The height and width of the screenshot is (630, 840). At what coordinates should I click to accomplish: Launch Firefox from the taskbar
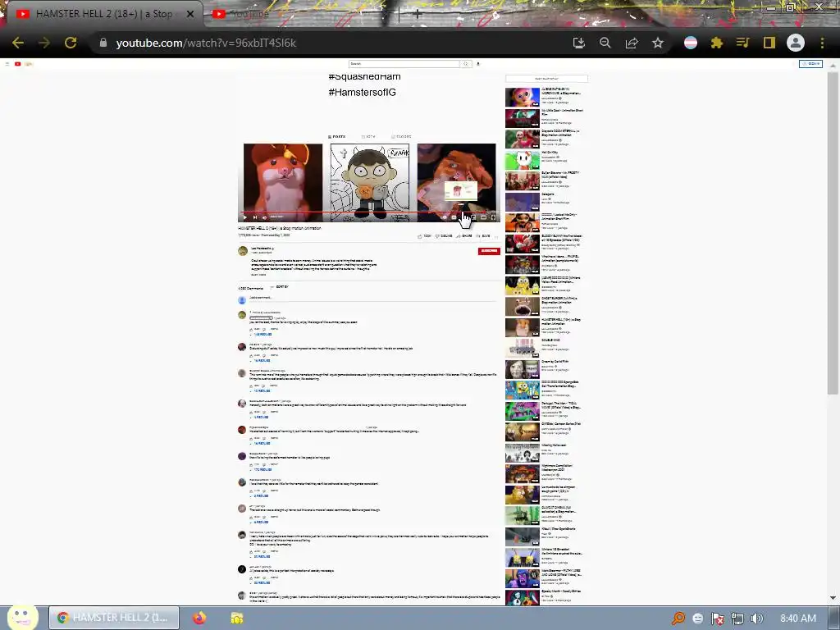[x=199, y=618]
